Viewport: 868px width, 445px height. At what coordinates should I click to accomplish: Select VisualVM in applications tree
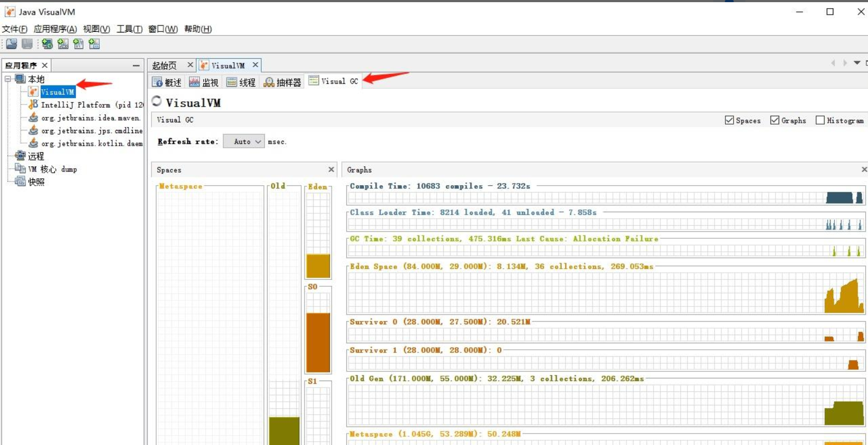(57, 92)
